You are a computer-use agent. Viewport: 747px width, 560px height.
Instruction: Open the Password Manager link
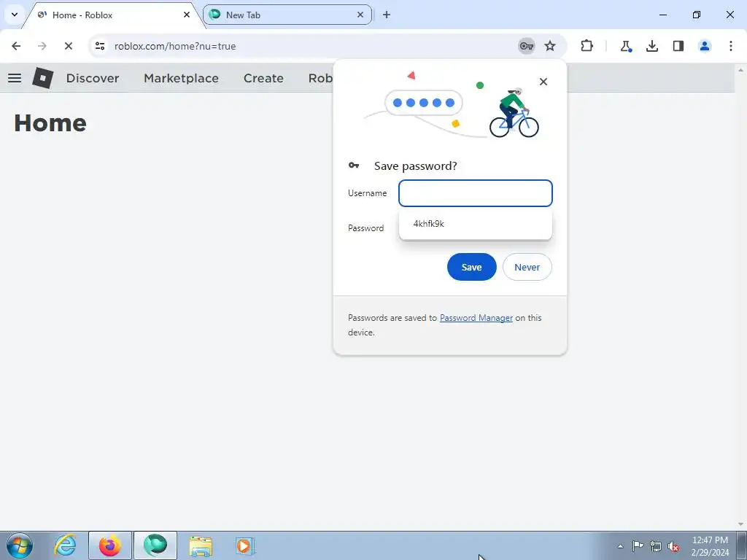click(x=476, y=318)
